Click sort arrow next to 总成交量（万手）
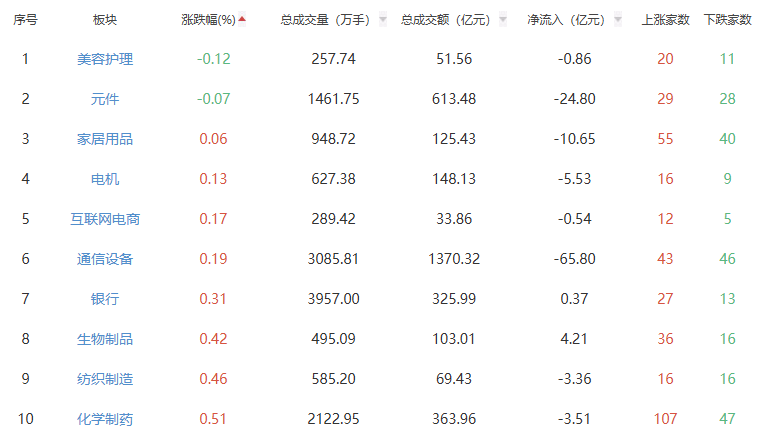770x438 pixels. point(383,20)
